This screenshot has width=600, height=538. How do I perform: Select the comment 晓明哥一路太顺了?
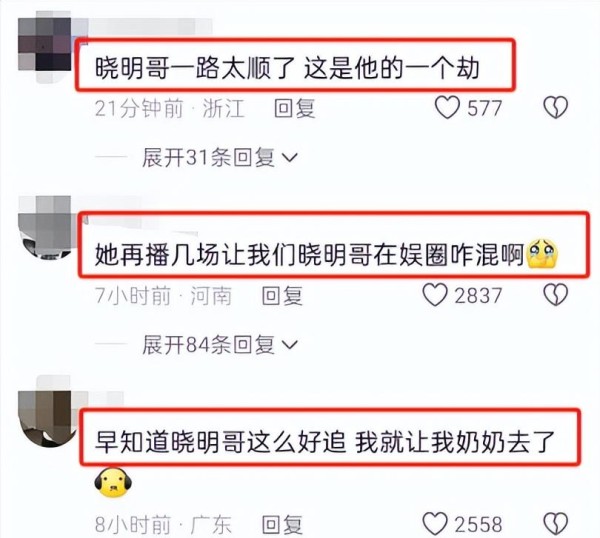pyautogui.click(x=287, y=68)
